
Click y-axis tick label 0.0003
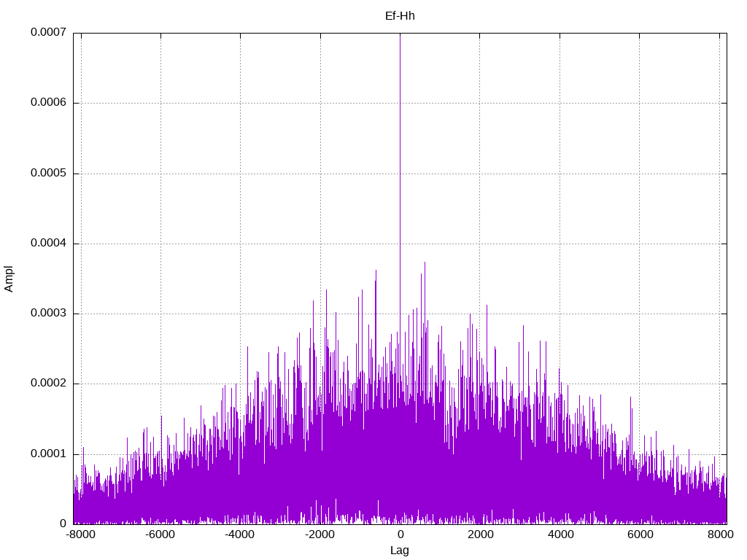point(48,314)
